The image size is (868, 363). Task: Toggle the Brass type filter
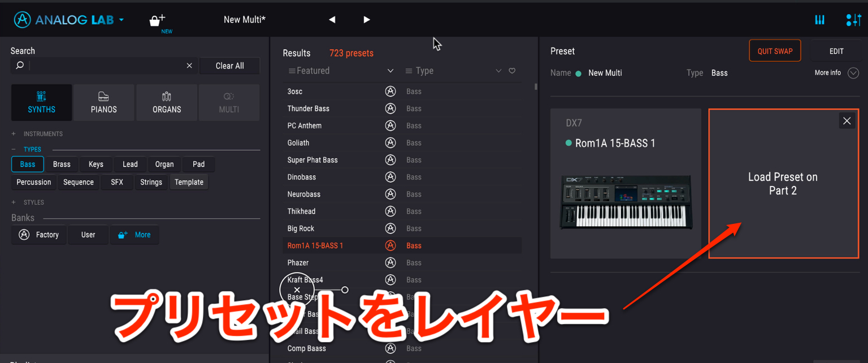coord(62,164)
